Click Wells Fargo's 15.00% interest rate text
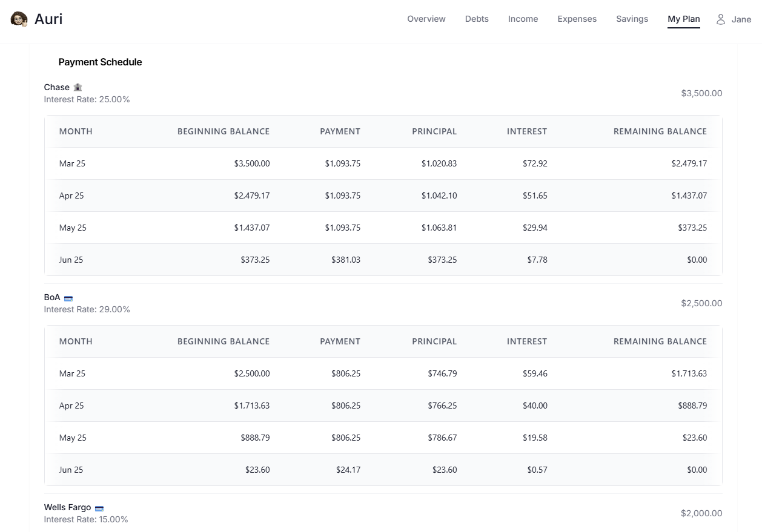762x532 pixels. pyautogui.click(x=87, y=519)
